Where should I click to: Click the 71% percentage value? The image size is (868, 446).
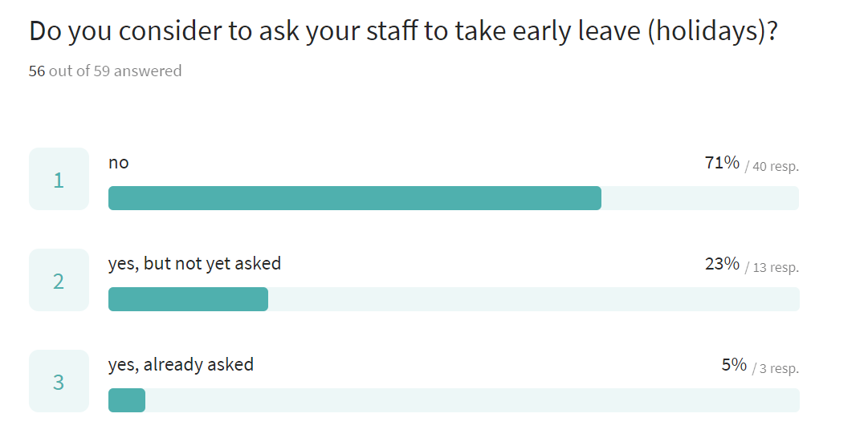722,163
